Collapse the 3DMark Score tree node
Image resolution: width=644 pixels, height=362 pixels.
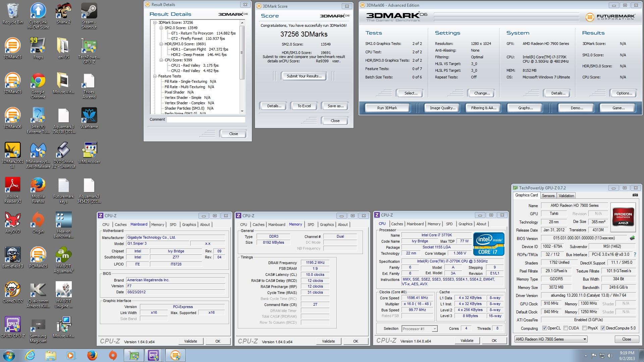(x=155, y=22)
